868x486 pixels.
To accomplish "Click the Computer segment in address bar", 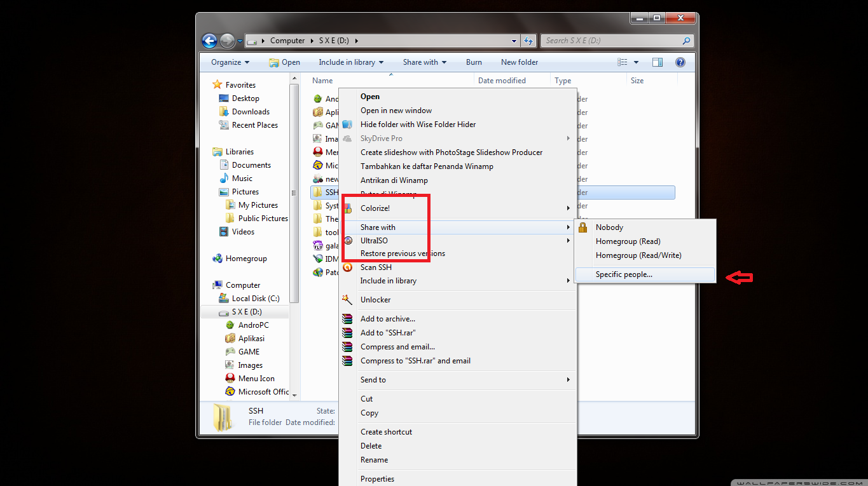I will [x=287, y=41].
